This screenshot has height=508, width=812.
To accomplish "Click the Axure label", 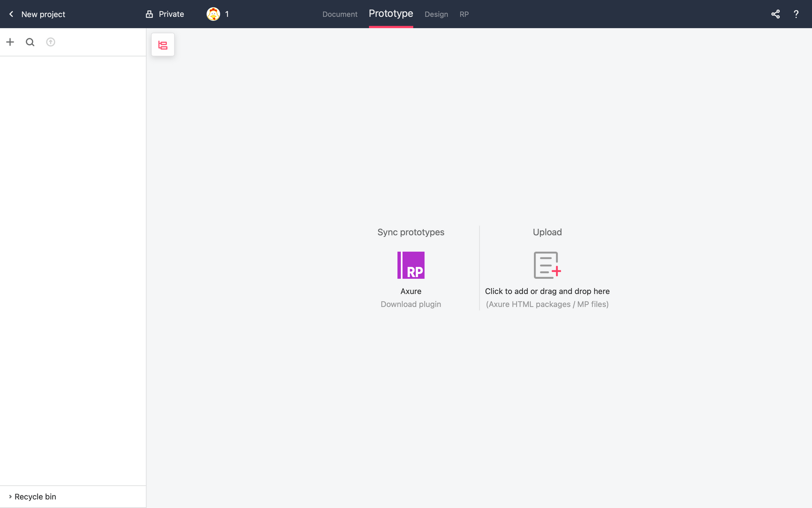I will click(411, 291).
